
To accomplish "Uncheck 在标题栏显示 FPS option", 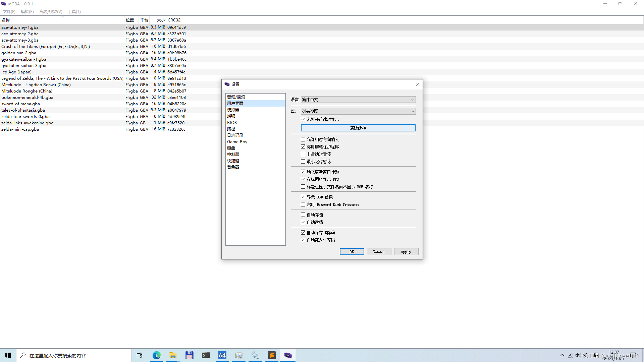I will tap(303, 179).
